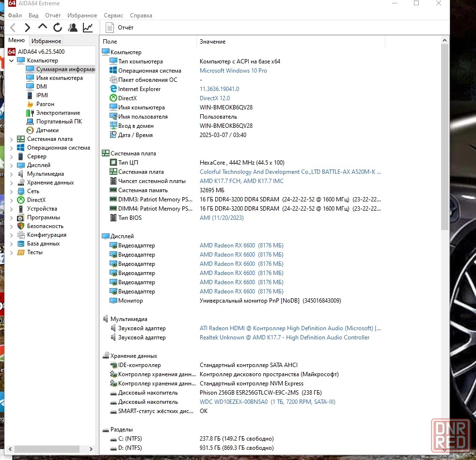Select the IPMI tree item icon
The height and width of the screenshot is (460, 476).
(x=30, y=95)
